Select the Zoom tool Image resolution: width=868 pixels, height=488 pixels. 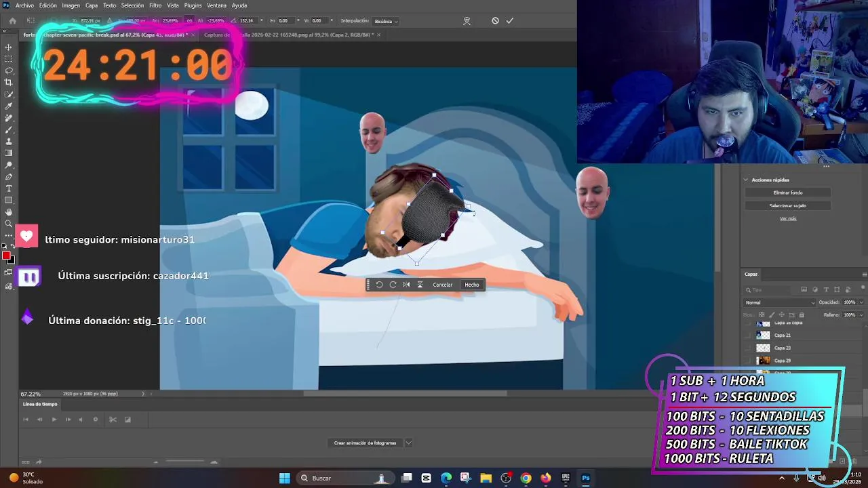pyautogui.click(x=9, y=224)
